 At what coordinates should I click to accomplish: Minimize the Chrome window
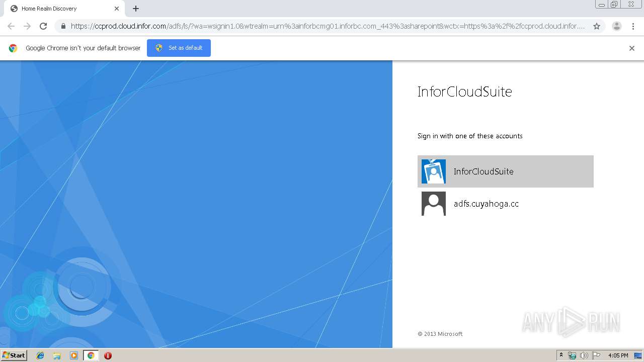pos(601,5)
